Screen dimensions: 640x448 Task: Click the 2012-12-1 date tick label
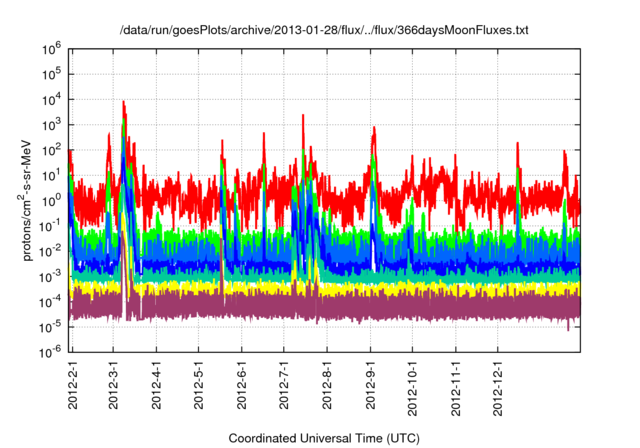(x=498, y=388)
